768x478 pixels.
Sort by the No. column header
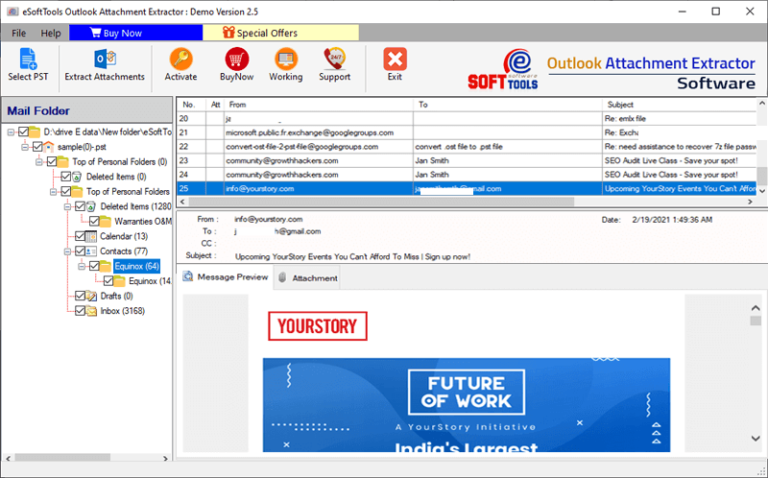pyautogui.click(x=192, y=104)
